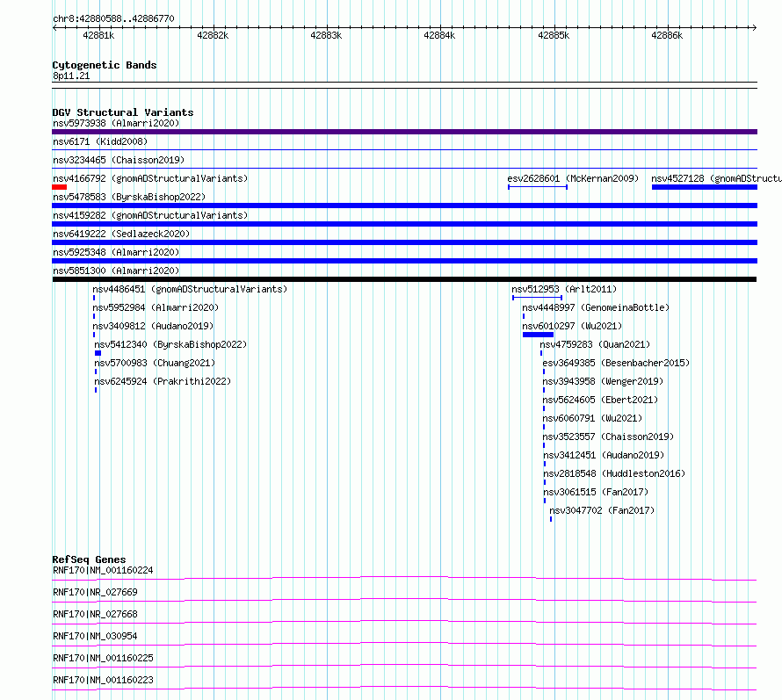The width and height of the screenshot is (782, 700).
Task: Select nsv5952984 (Almarri2020) variant
Action: coord(156,307)
